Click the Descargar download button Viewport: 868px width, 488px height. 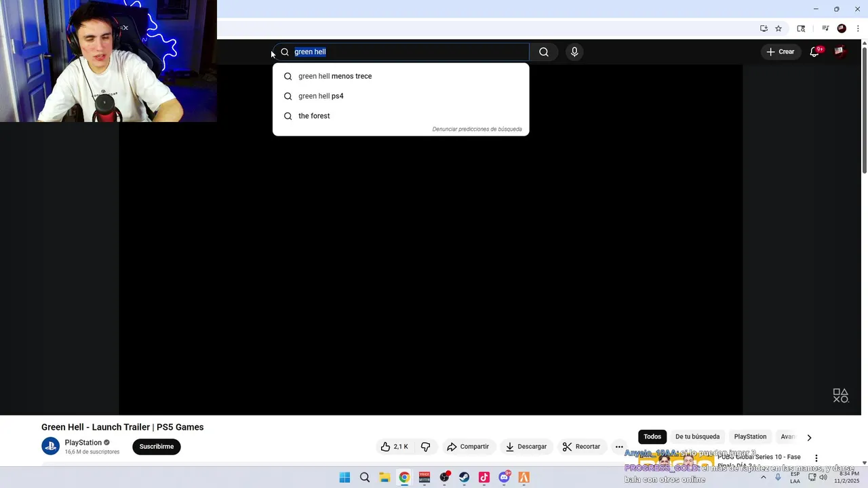[x=526, y=447]
